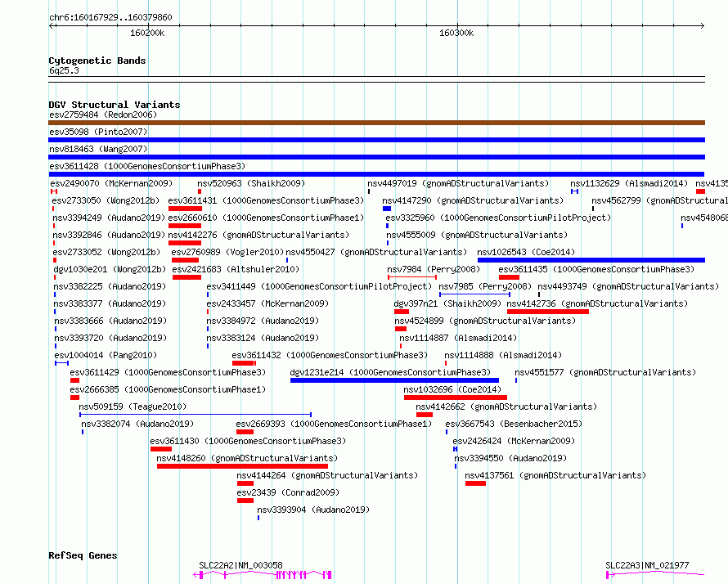Open nsv4493749 variant label
The height and width of the screenshot is (584, 728).
628,286
